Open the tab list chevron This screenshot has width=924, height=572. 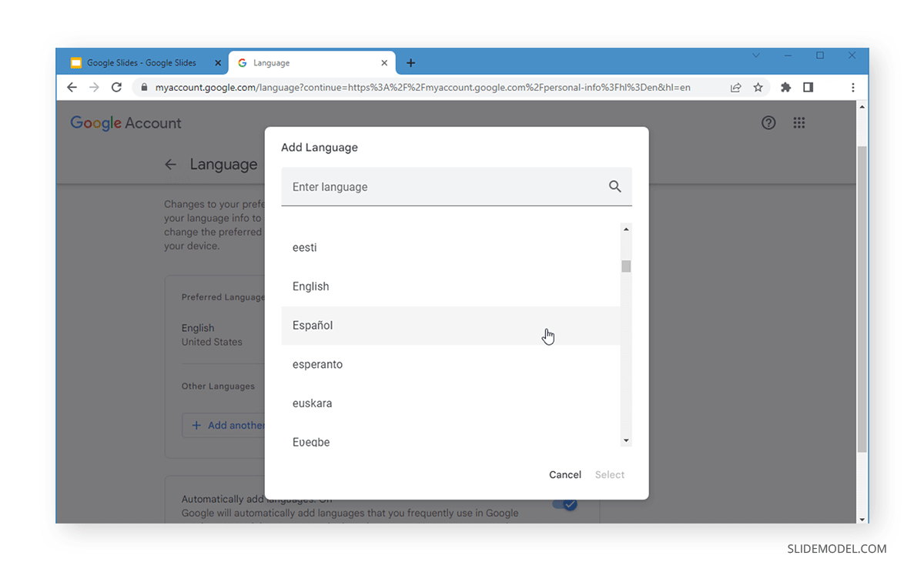tap(756, 55)
